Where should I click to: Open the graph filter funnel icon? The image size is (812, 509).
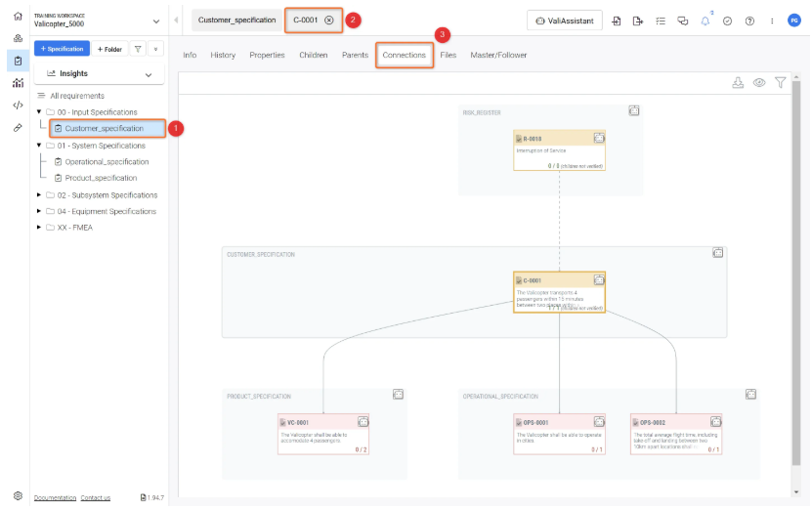pos(781,84)
